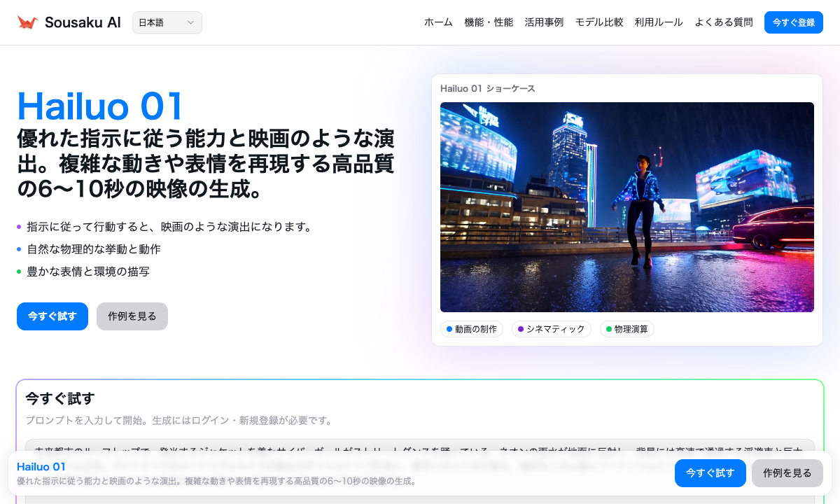Viewport: 840px width, 504px height.
Task: Click the Hailuo 01 showcase video thumbnail
Action: 627,206
